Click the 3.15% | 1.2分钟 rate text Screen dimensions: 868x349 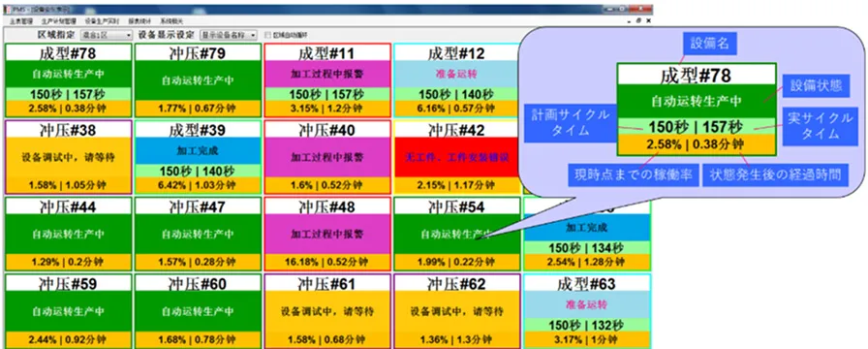coord(327,108)
